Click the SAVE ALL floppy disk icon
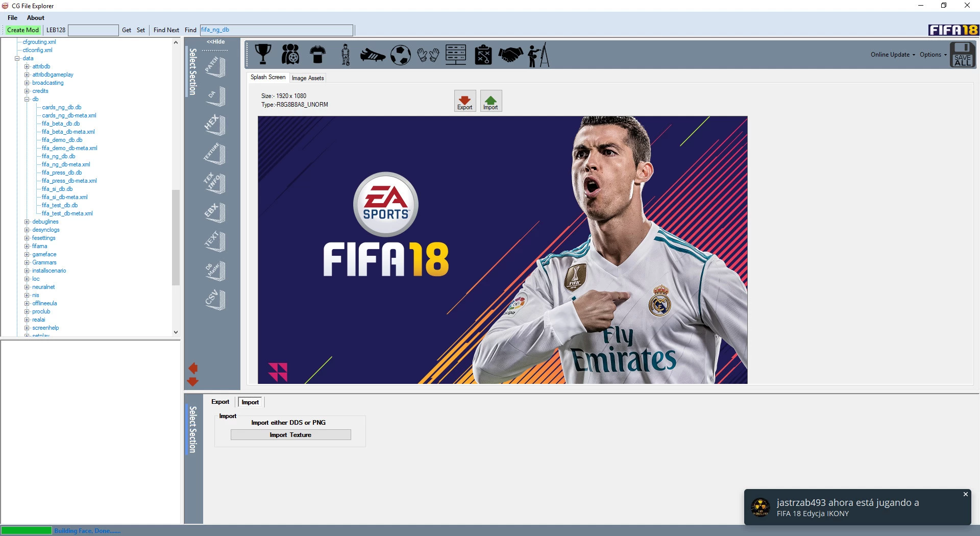The image size is (980, 536). (x=963, y=55)
